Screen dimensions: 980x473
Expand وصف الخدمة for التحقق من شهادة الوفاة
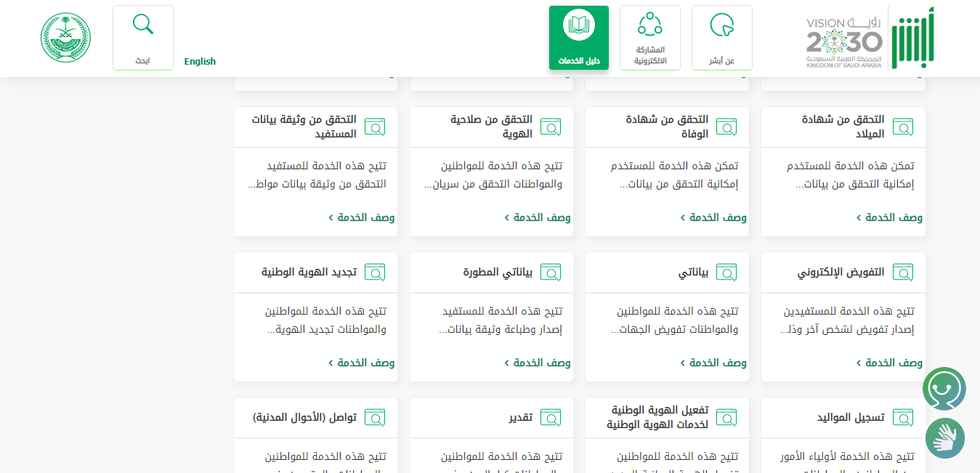pyautogui.click(x=713, y=217)
